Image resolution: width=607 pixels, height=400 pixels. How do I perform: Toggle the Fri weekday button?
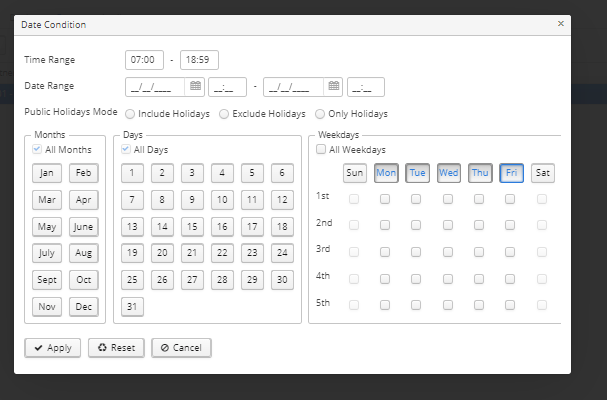[x=511, y=173]
